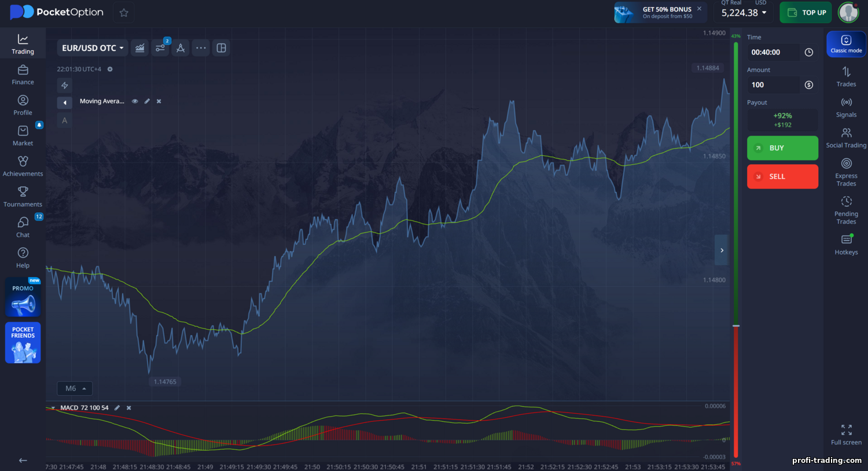The width and height of the screenshot is (868, 471).
Task: Edit MACD indicator settings
Action: 117,408
